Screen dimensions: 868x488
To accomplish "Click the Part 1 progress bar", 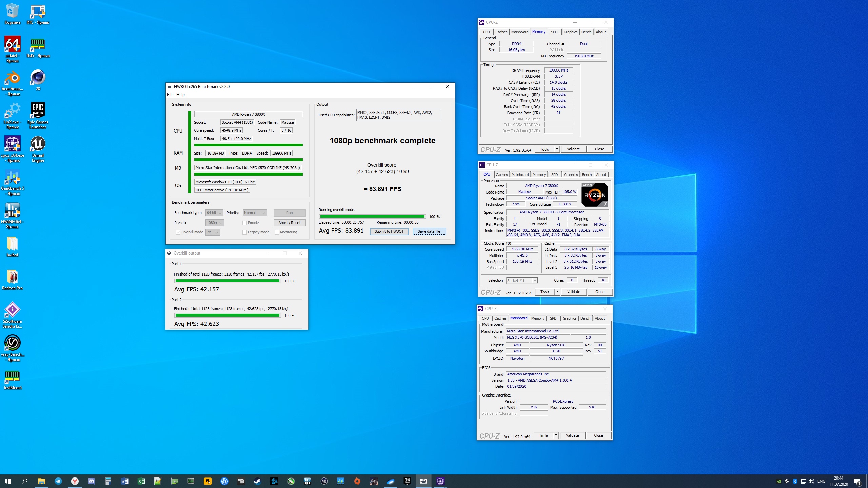I will (x=227, y=281).
